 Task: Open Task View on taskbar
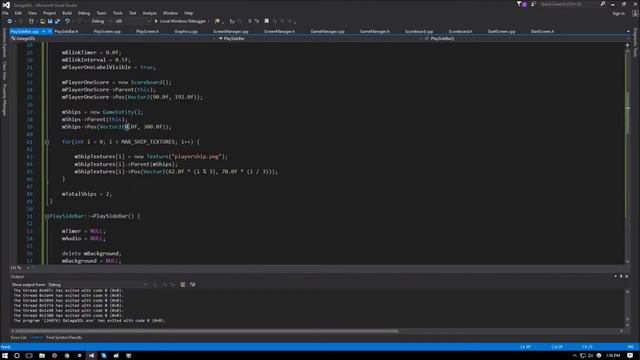click(29, 356)
